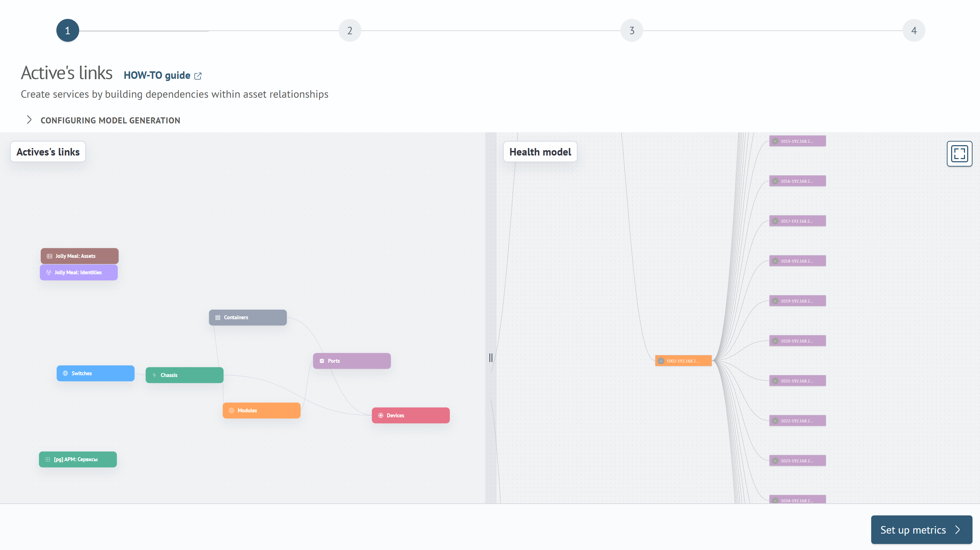Screen dimensions: 980x550
Task: Select the Modules node label
Action: [x=247, y=411]
